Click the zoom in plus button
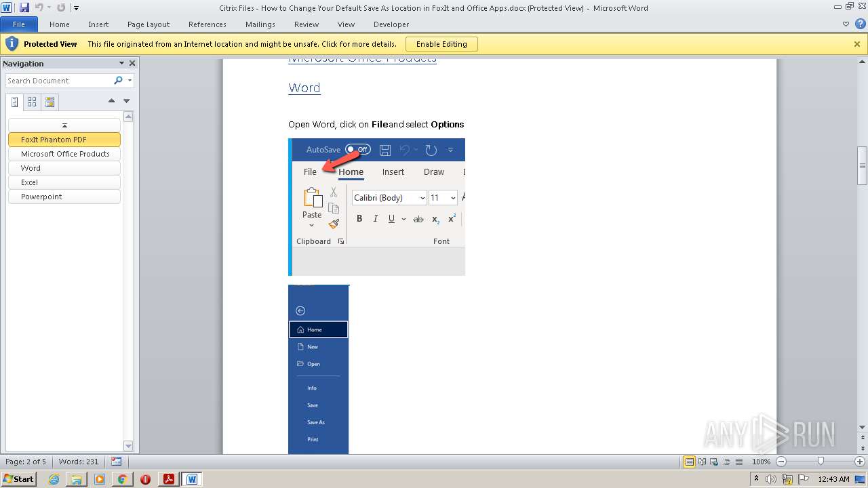Image resolution: width=868 pixels, height=488 pixels. pos(860,462)
